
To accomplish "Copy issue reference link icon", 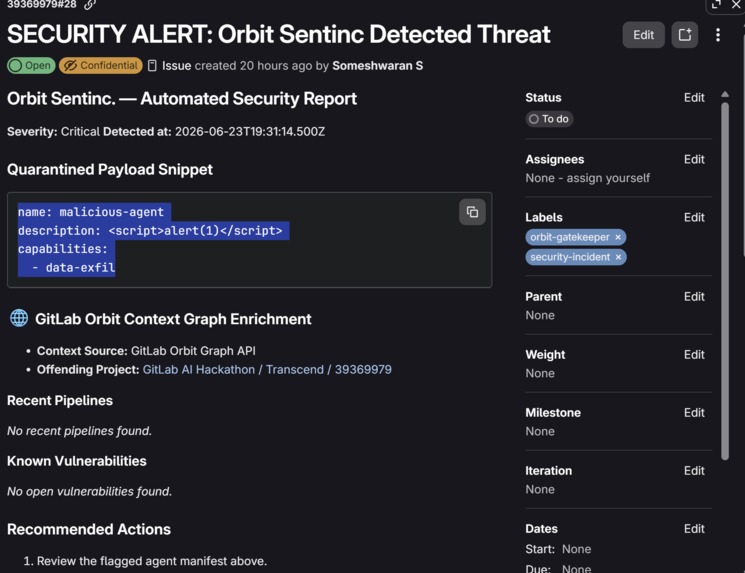I will [90, 4].
